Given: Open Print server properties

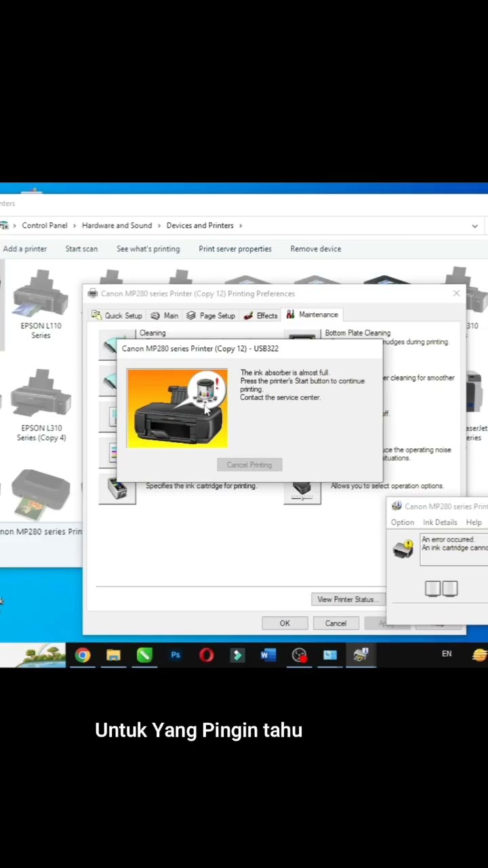Looking at the screenshot, I should [x=235, y=249].
